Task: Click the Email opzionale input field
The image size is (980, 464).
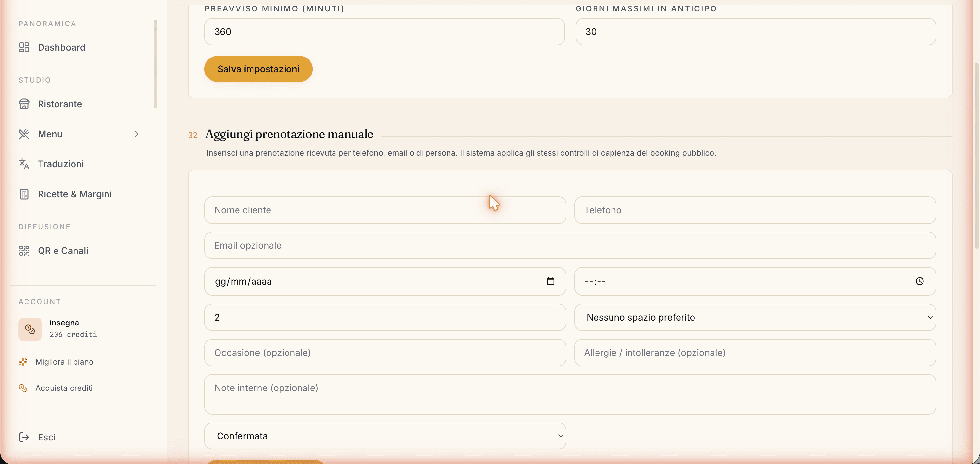Action: (x=570, y=245)
